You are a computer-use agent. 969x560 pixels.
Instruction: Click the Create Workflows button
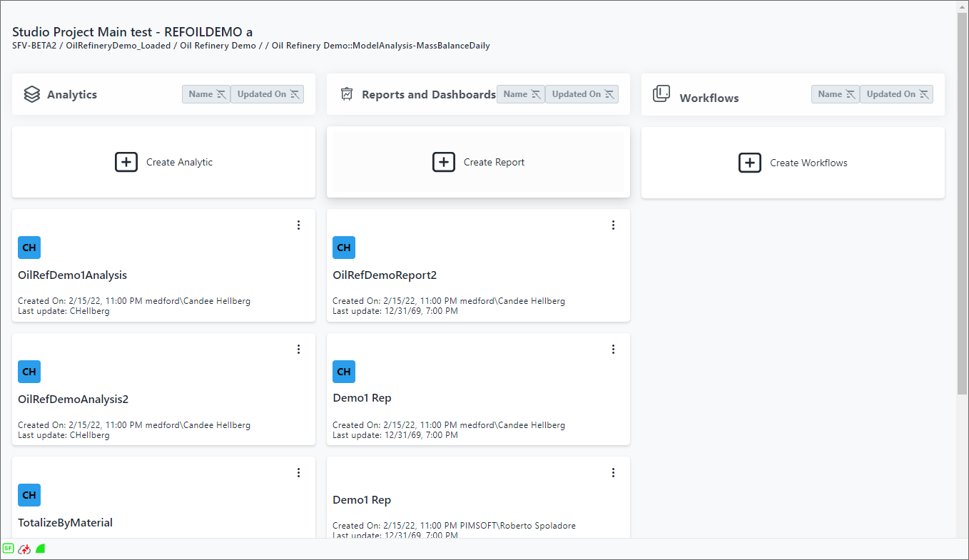pos(793,163)
